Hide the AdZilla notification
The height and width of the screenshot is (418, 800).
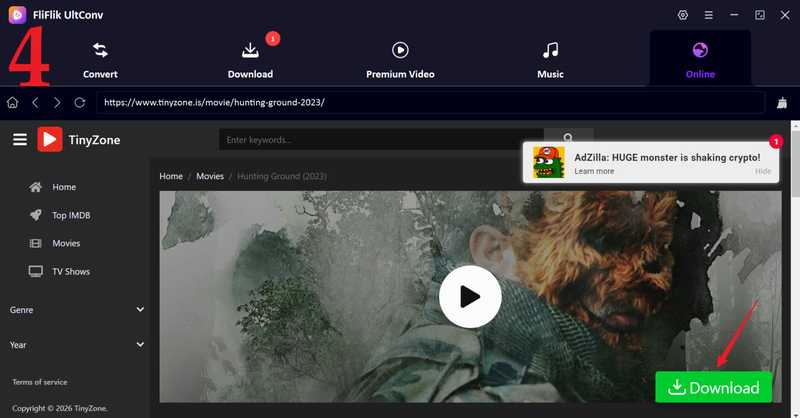[763, 171]
